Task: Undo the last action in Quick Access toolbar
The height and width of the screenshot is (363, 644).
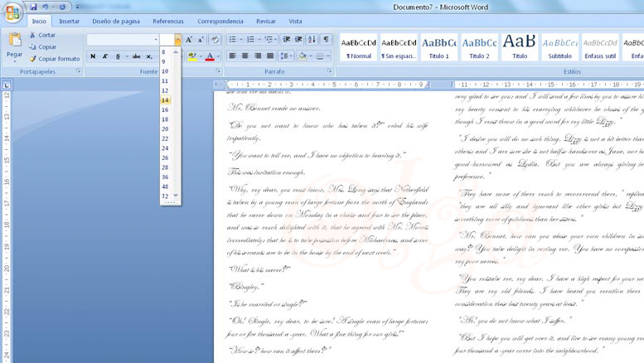Action: pos(45,7)
